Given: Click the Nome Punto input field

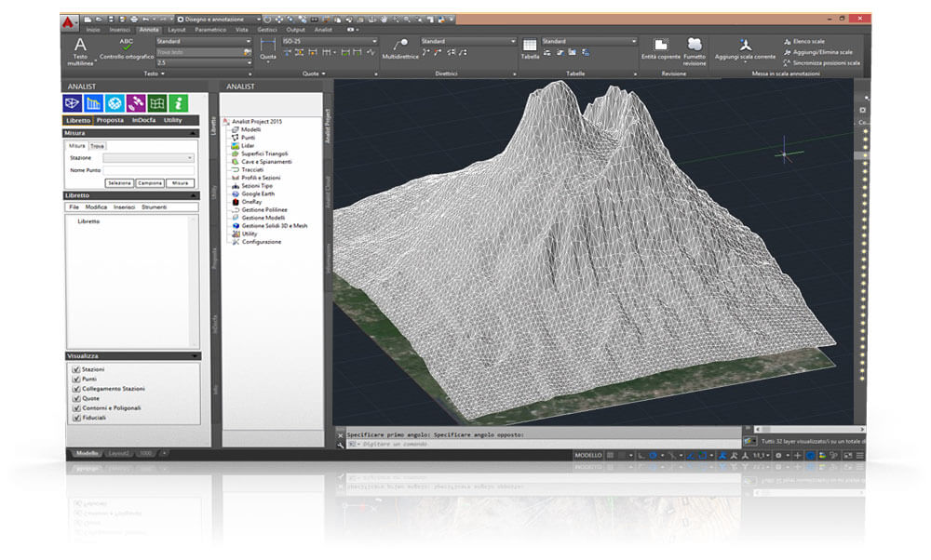Looking at the screenshot, I should click(x=148, y=170).
